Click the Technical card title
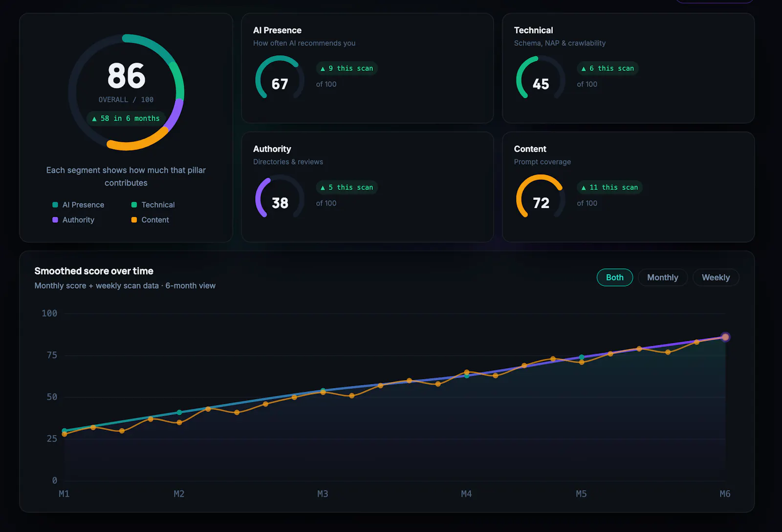The width and height of the screenshot is (782, 532). point(533,30)
